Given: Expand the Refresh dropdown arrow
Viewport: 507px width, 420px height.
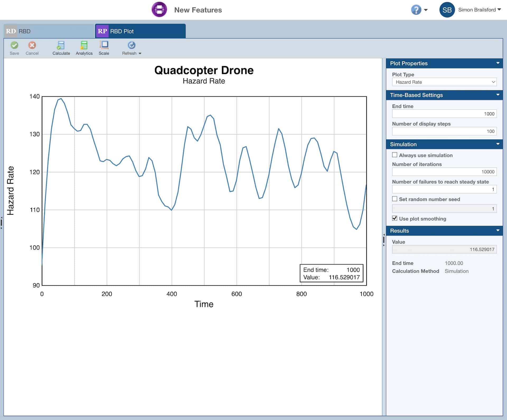Looking at the screenshot, I should coord(140,53).
